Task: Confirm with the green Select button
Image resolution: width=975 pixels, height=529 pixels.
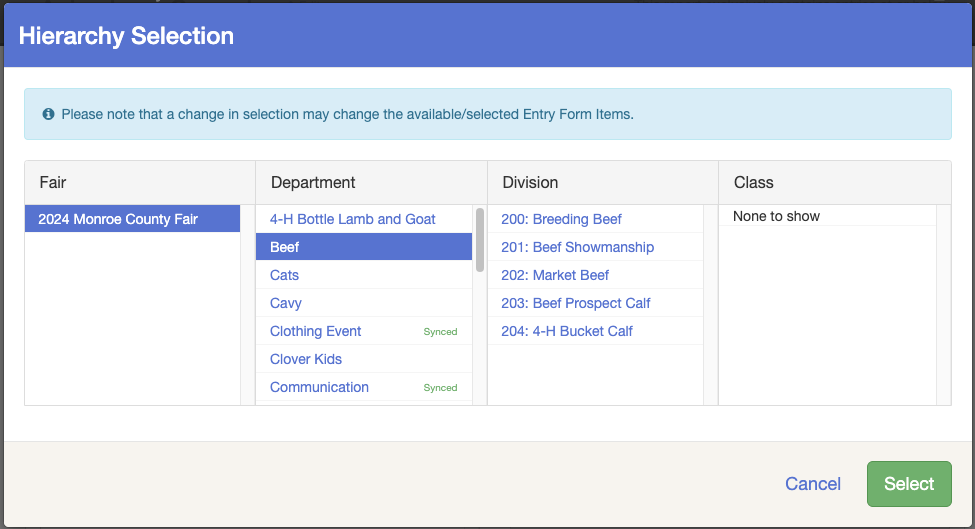Action: [909, 484]
